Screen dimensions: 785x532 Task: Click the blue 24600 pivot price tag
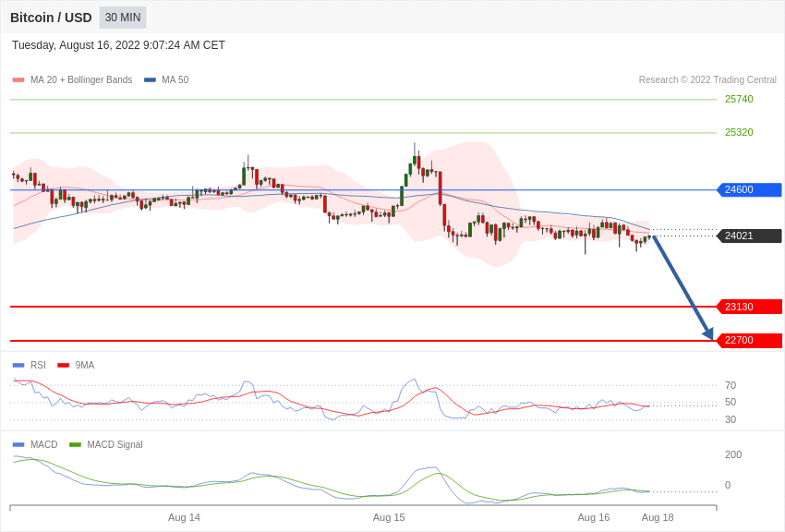pos(749,189)
